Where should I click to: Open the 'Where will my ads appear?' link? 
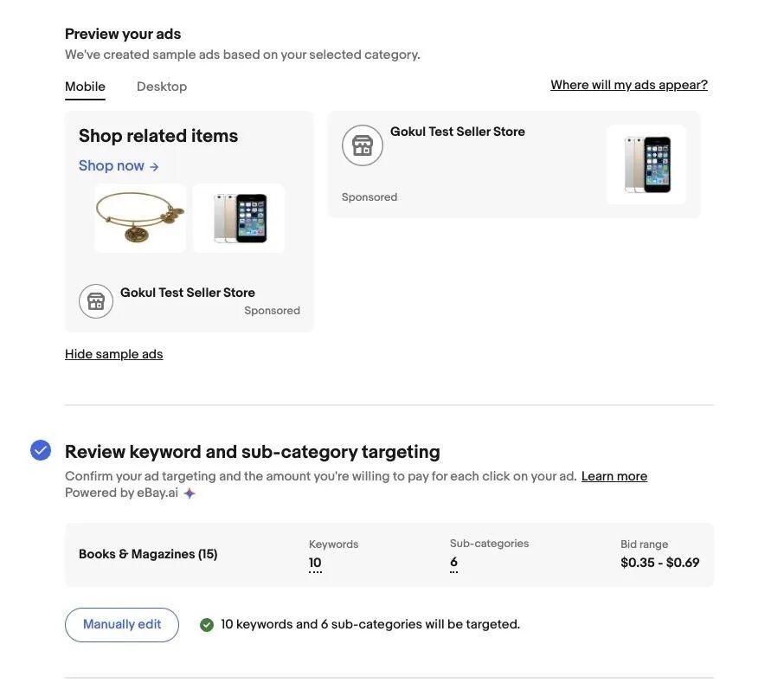(x=629, y=85)
